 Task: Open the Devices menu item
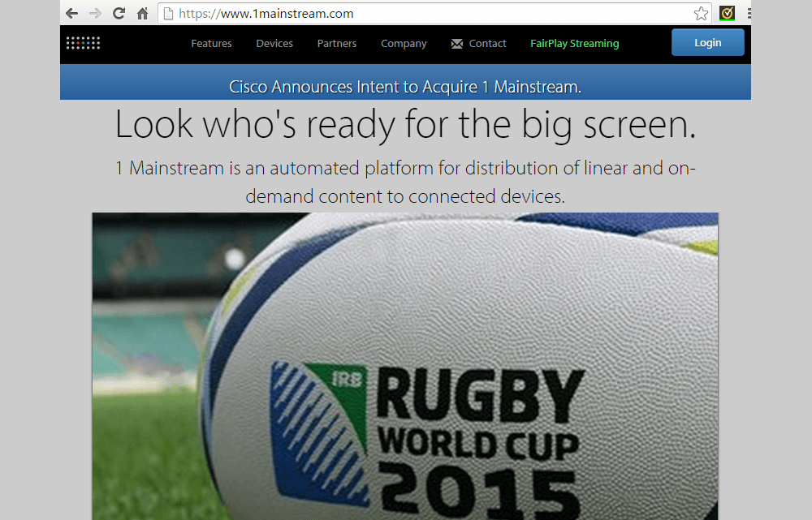(x=274, y=44)
